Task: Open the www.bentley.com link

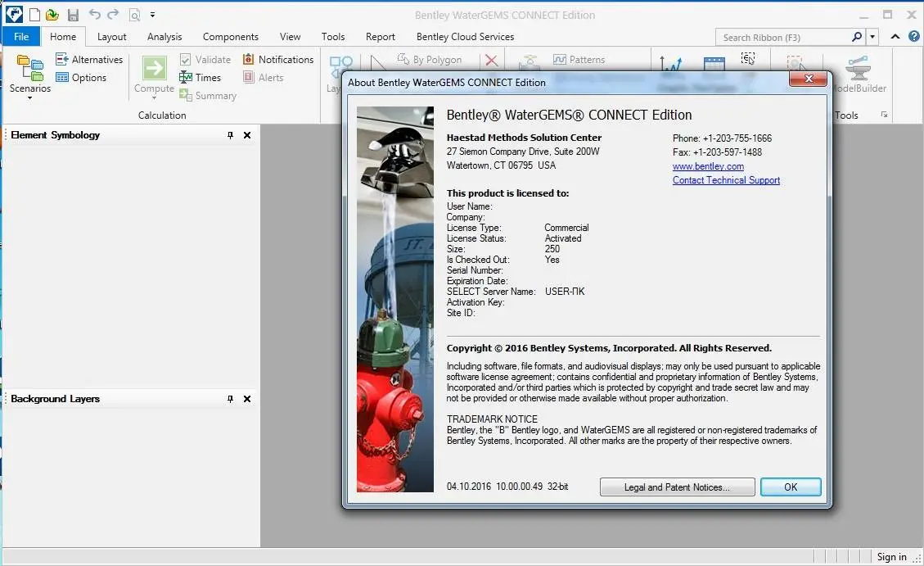Action: click(708, 166)
